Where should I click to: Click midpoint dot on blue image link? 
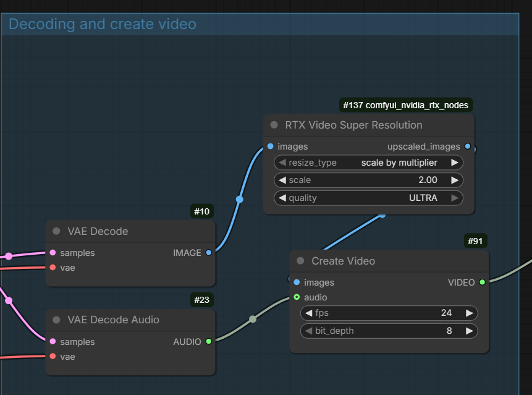coord(240,199)
